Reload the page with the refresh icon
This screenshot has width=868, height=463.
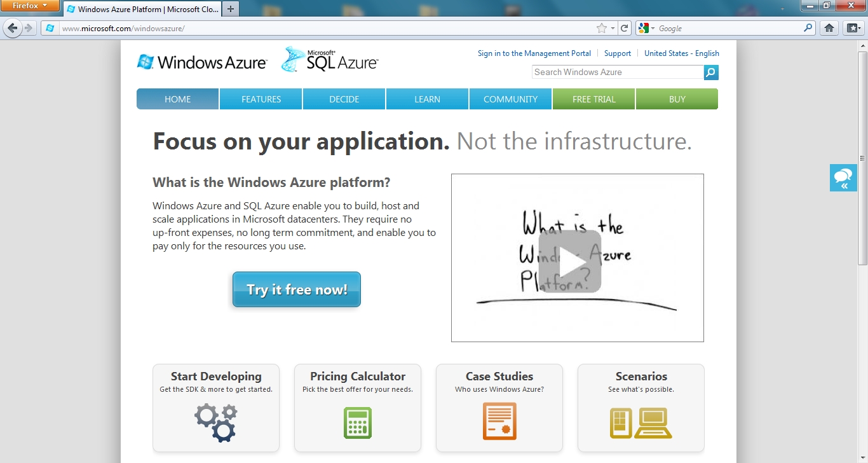point(625,28)
